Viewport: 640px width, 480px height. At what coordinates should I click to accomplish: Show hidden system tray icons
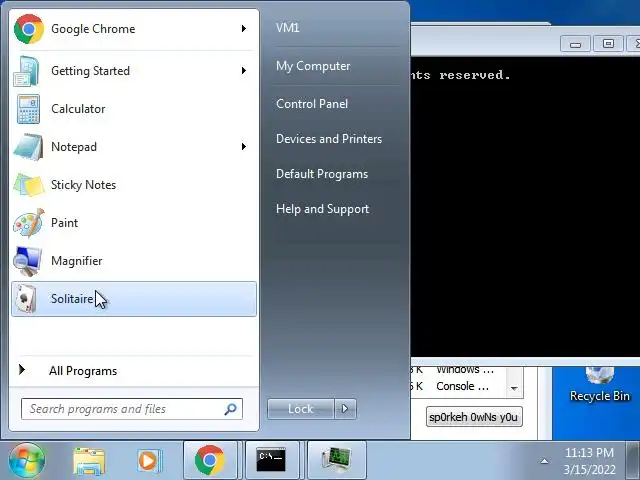click(544, 461)
